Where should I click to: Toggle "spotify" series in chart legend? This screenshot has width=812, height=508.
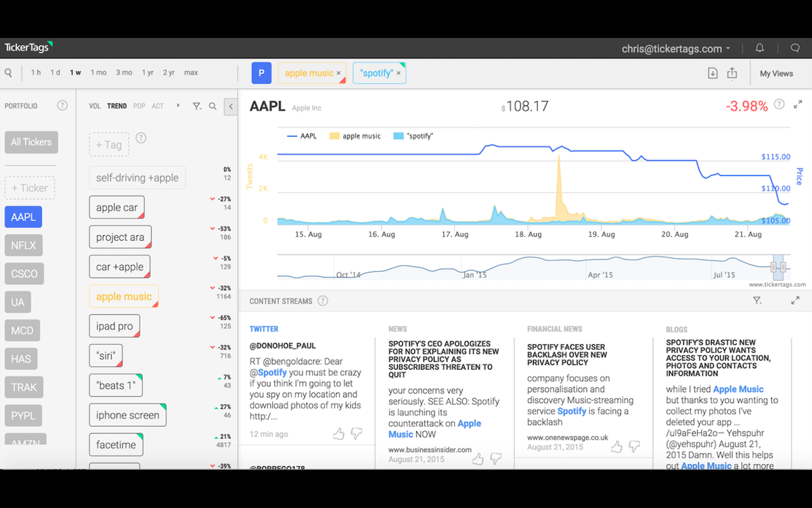pos(413,136)
